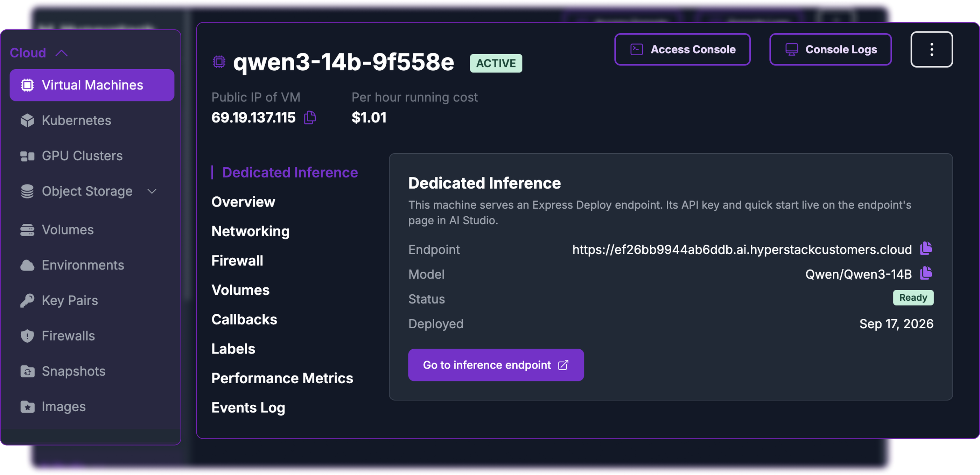This screenshot has width=980, height=475.
Task: Open the Events Log tab
Action: click(x=248, y=408)
